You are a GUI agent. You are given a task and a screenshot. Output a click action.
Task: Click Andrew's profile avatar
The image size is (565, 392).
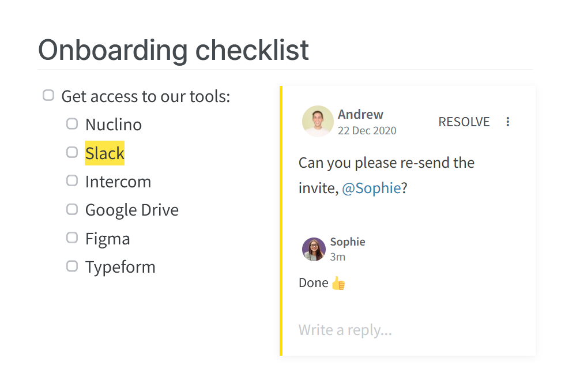(x=318, y=122)
